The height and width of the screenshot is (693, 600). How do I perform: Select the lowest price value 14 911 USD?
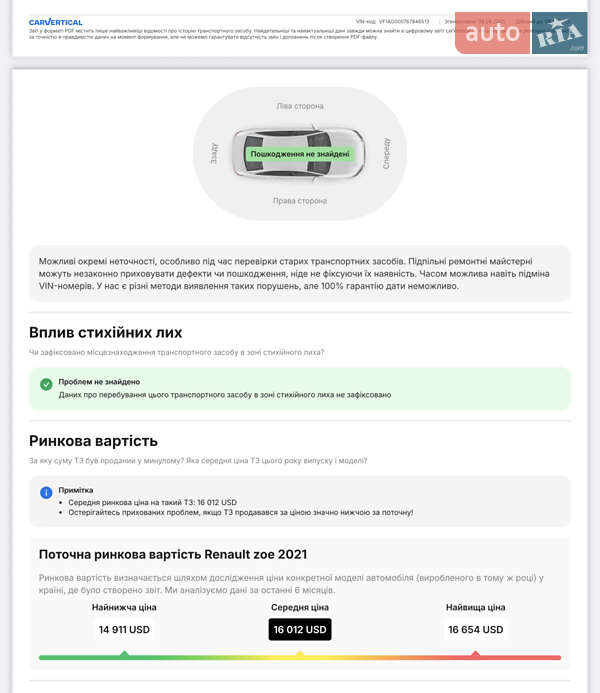(x=125, y=630)
